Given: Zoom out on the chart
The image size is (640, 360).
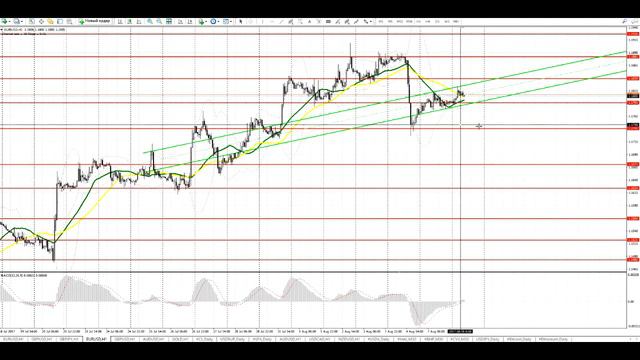Looking at the screenshot, I should click(x=159, y=21).
